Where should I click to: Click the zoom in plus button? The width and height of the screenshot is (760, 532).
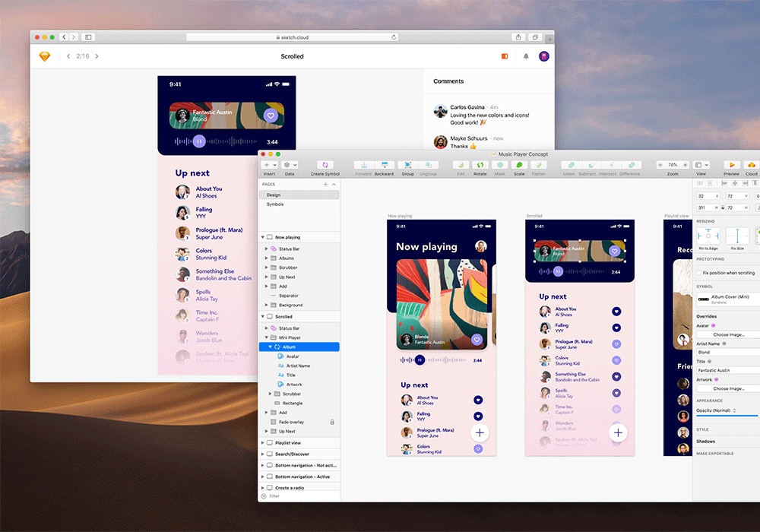pyautogui.click(x=686, y=165)
